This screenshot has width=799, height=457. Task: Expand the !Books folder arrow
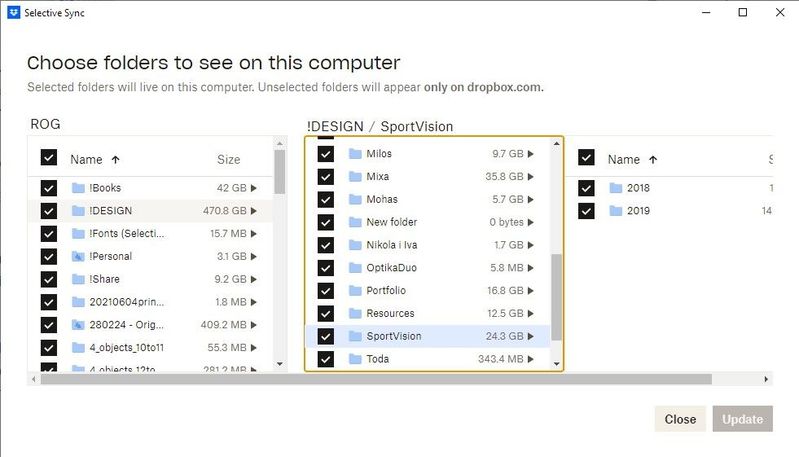pos(254,188)
